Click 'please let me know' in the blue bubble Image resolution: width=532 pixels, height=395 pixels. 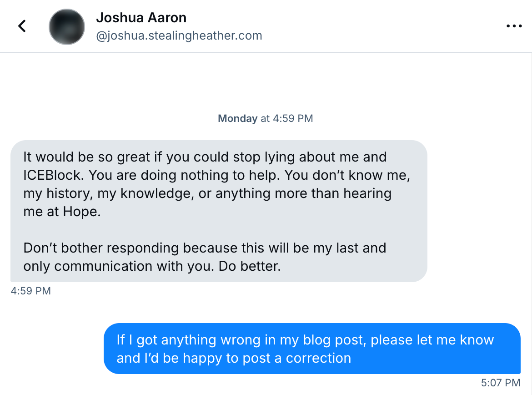[x=432, y=340]
